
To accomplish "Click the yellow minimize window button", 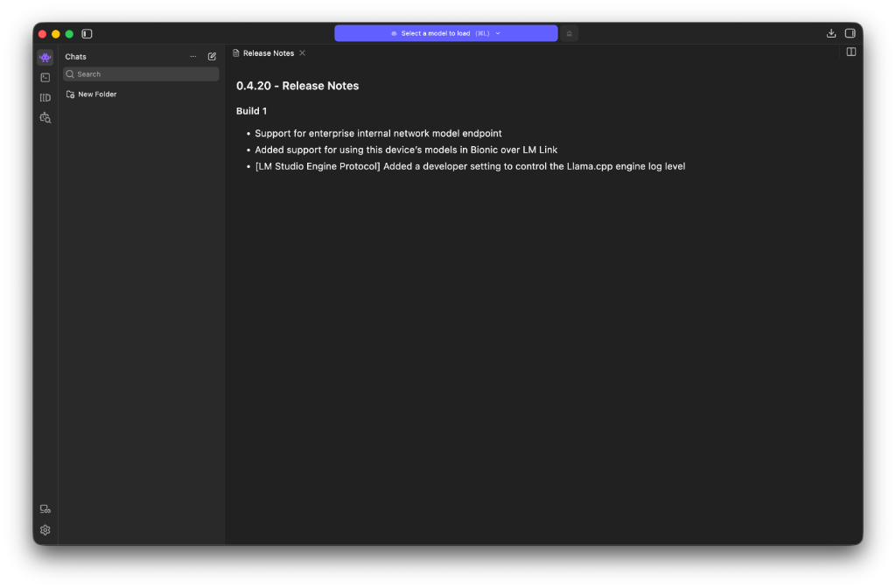I will pyautogui.click(x=56, y=34).
